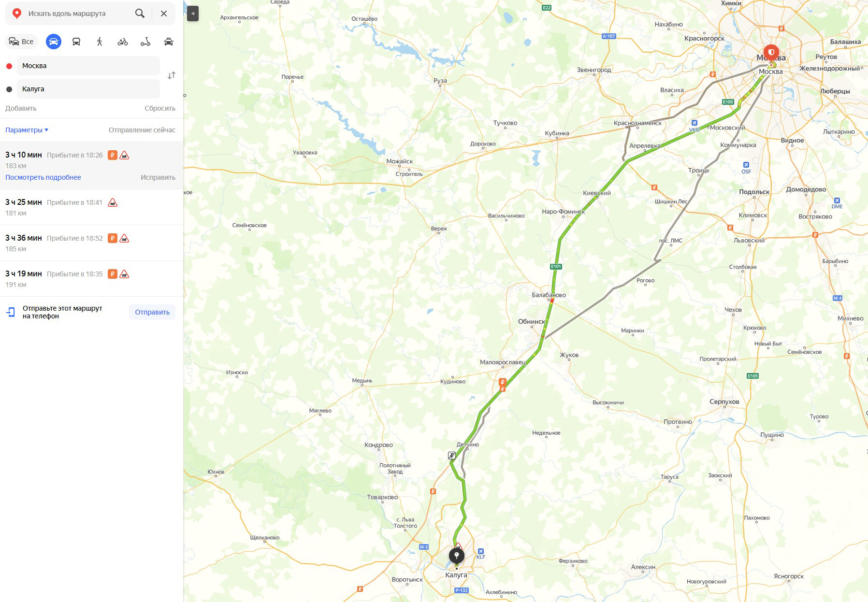
Task: Click the Сбросить reset link
Action: (160, 108)
